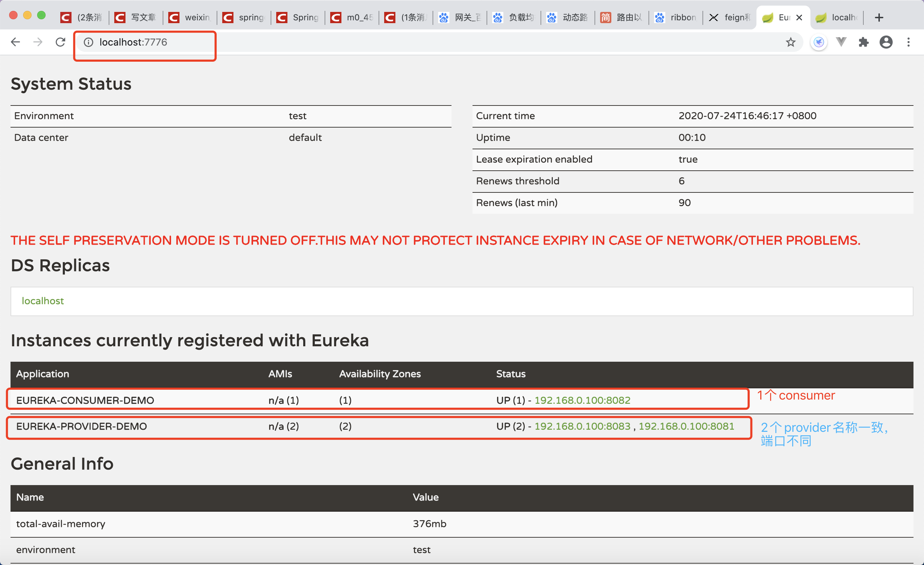
Task: Bookmark this page with star icon
Action: coord(790,42)
